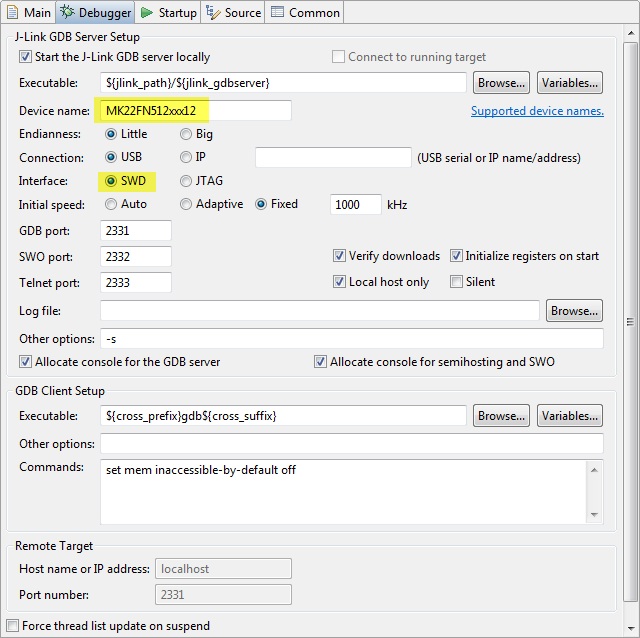
Task: Click Host name or IP address field
Action: (223, 569)
